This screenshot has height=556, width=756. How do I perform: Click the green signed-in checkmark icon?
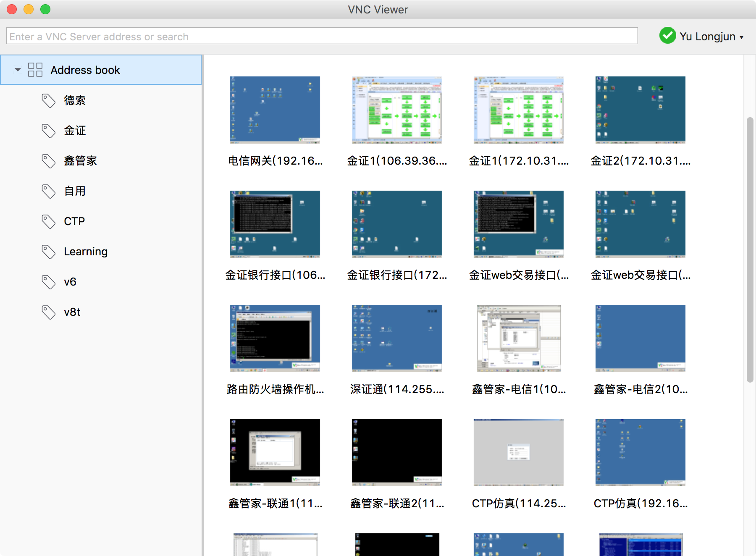tap(667, 36)
